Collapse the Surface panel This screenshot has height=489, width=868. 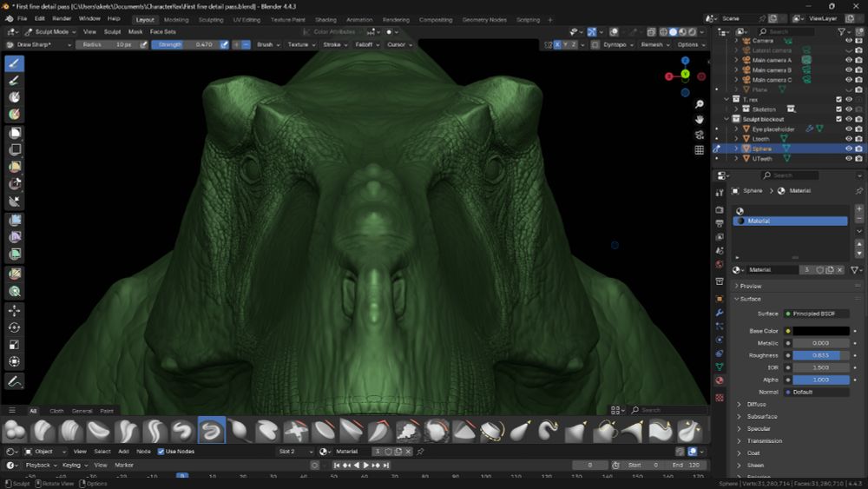[x=750, y=299]
